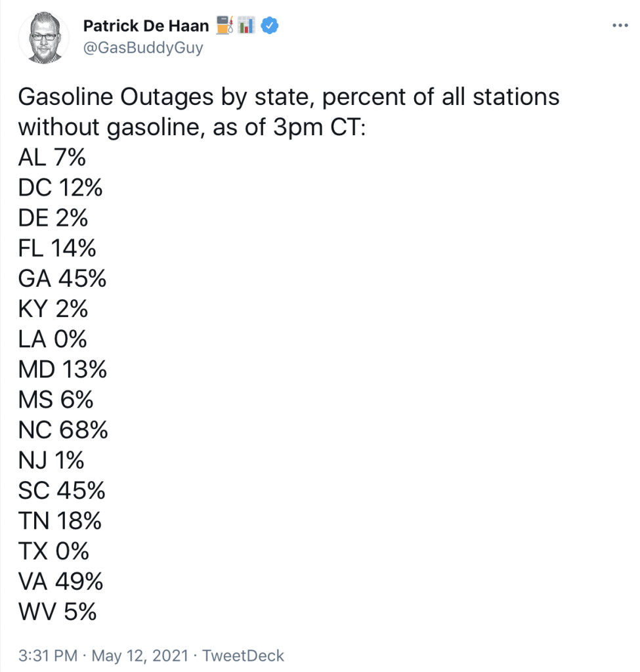Open the @GasBuddyGuy handle link
The image size is (640, 672).
(142, 47)
